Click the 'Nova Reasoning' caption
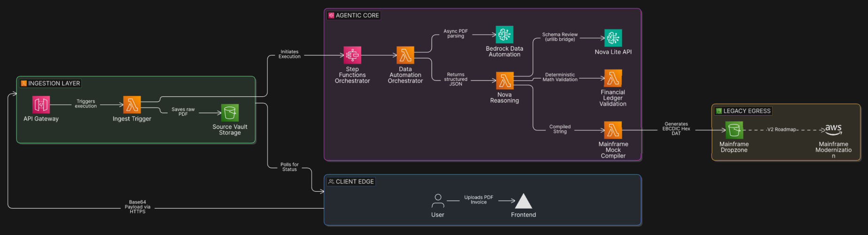The width and height of the screenshot is (868, 235). (x=504, y=98)
